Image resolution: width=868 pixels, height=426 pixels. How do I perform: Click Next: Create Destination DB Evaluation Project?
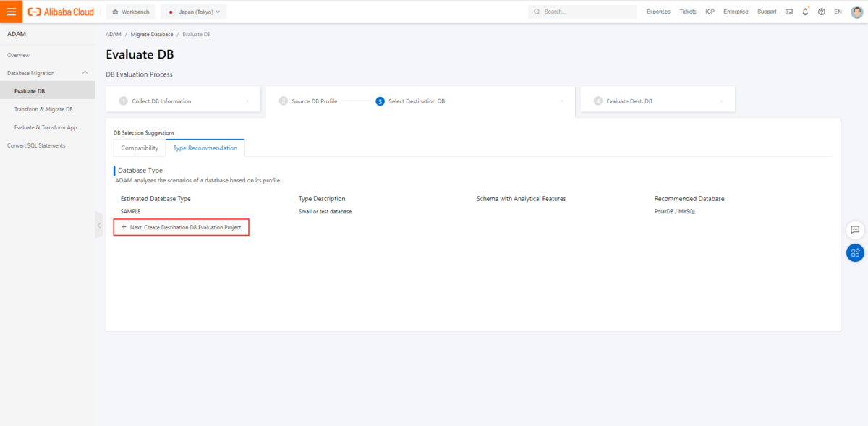click(x=182, y=227)
